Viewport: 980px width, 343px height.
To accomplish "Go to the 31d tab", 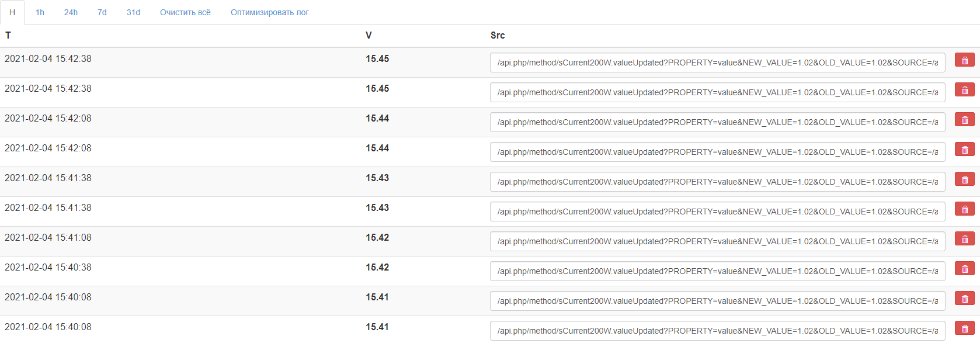I will pyautogui.click(x=133, y=12).
